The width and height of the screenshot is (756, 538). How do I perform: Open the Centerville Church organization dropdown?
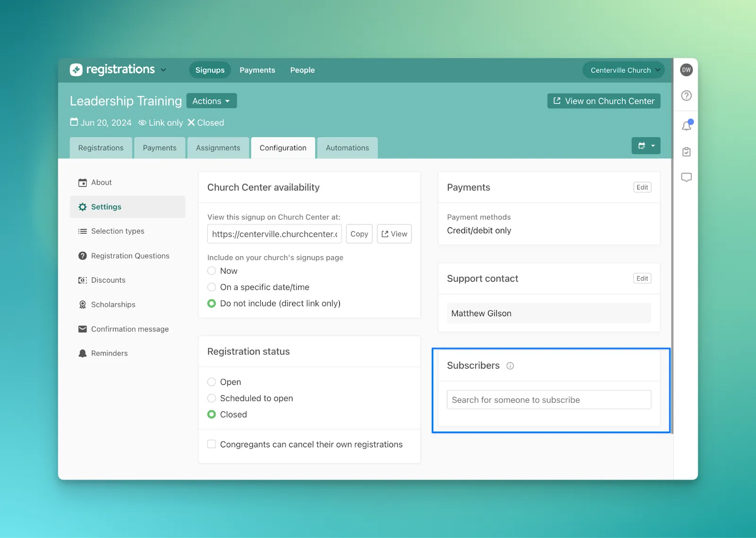(x=623, y=70)
